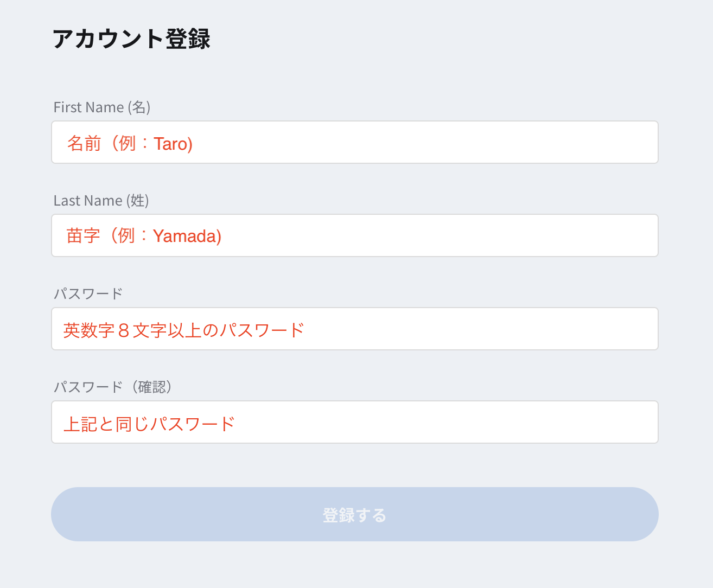Click placeholder "英数字８文字以上のパスワード"
The image size is (713, 588).
[183, 330]
